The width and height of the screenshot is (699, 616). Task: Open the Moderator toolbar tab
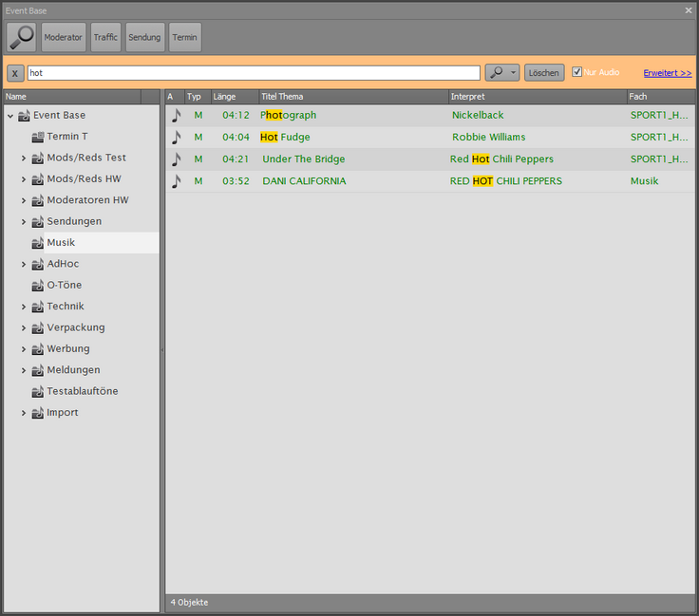pos(64,37)
